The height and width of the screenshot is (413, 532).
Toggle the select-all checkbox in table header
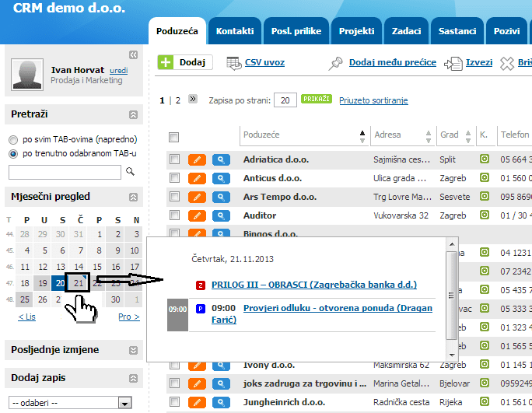174,137
